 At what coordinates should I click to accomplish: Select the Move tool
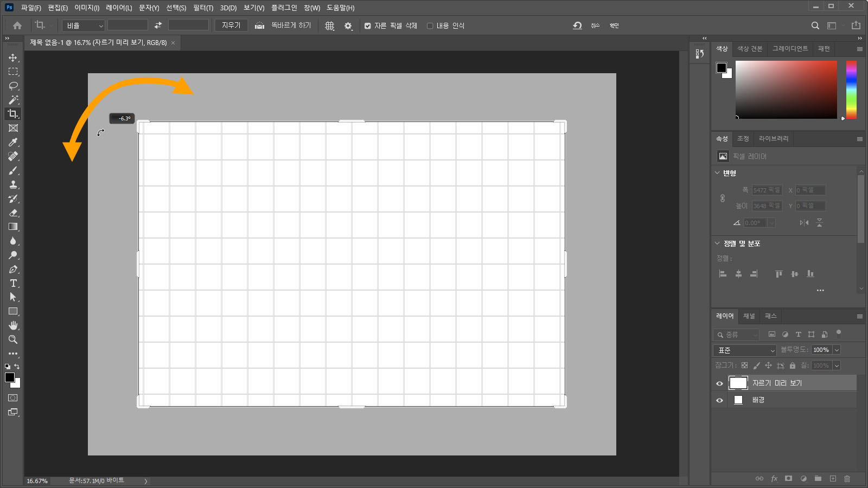coord(13,57)
